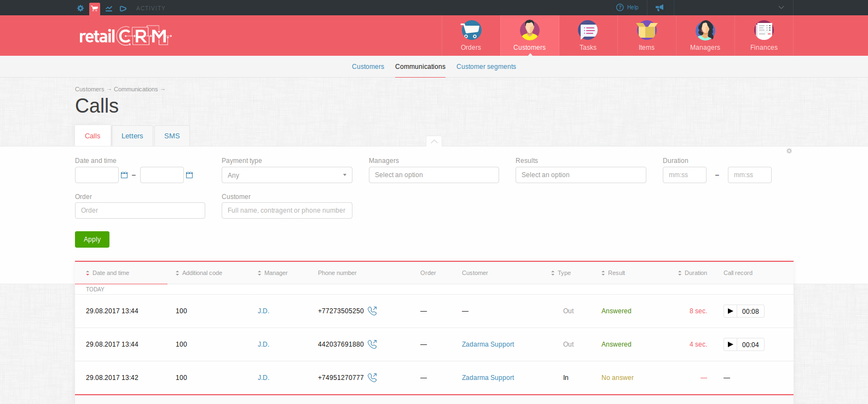Click Customers breadcrumb link
The width and height of the screenshot is (868, 404).
[x=89, y=89]
